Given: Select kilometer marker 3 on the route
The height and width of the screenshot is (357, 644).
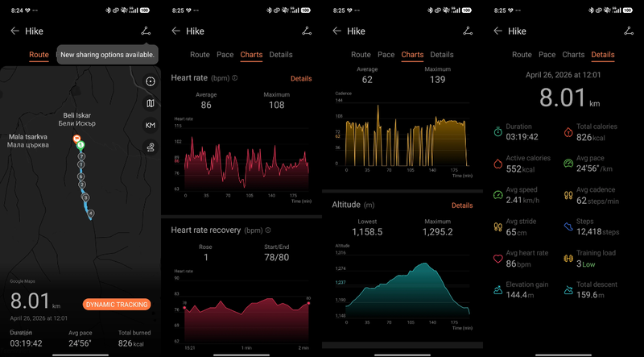Looking at the screenshot, I should 85,197.
